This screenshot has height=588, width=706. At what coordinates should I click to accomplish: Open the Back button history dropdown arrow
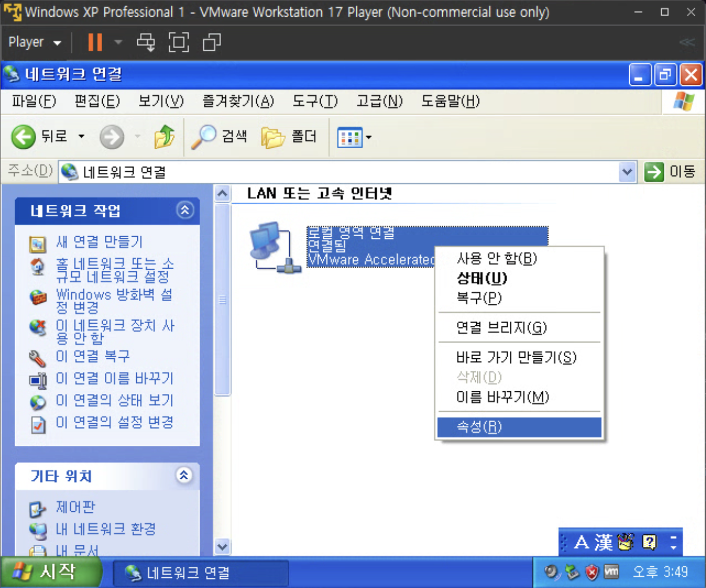81,137
